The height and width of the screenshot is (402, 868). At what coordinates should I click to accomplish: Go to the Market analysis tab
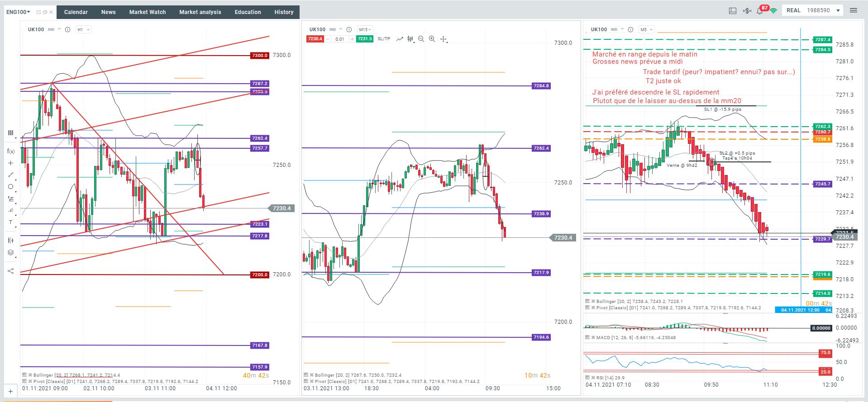pos(200,12)
